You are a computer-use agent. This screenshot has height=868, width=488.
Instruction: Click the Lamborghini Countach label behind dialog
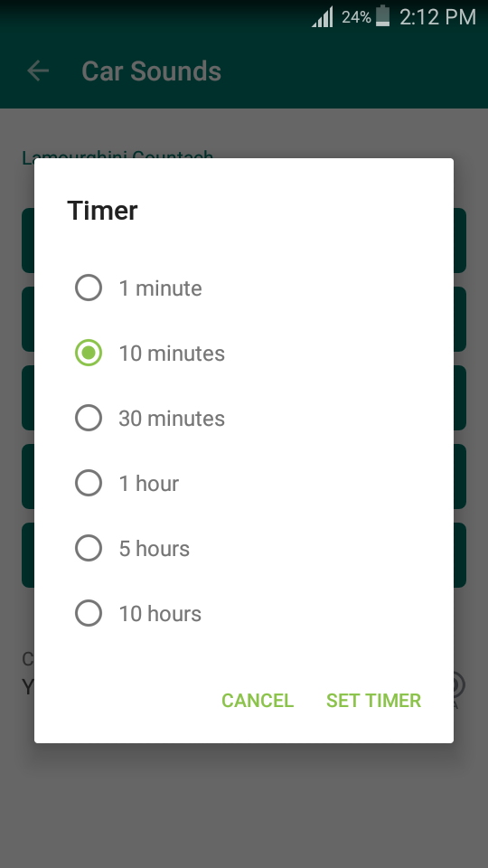tap(117, 156)
